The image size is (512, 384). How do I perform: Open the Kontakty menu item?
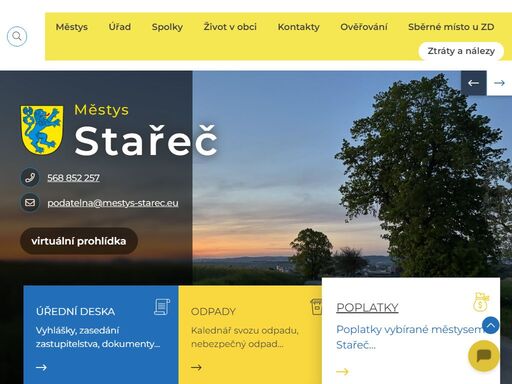point(299,27)
